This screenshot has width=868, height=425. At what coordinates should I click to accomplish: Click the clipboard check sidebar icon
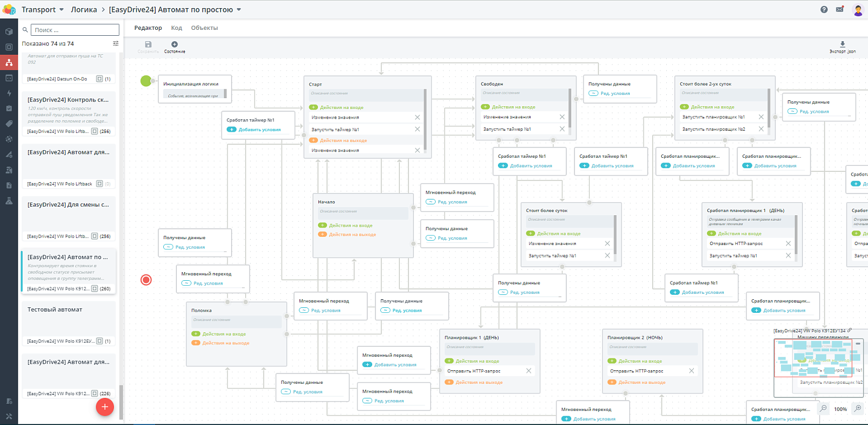click(9, 108)
